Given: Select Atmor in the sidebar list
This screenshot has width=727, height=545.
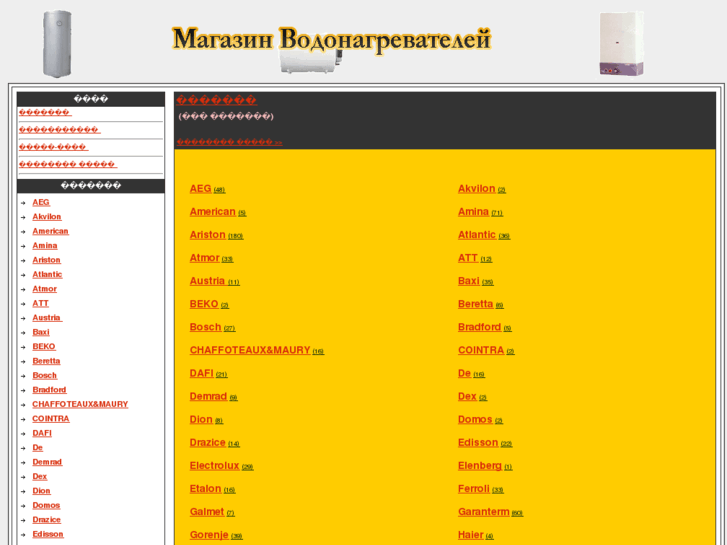Looking at the screenshot, I should (x=45, y=289).
